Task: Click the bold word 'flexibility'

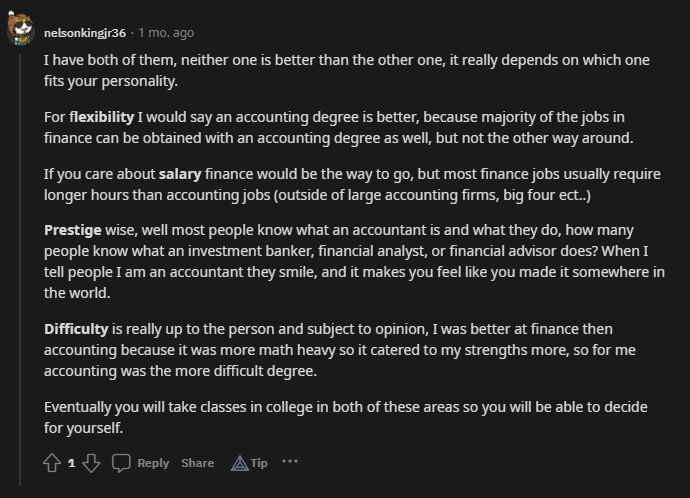Action: 102,117
